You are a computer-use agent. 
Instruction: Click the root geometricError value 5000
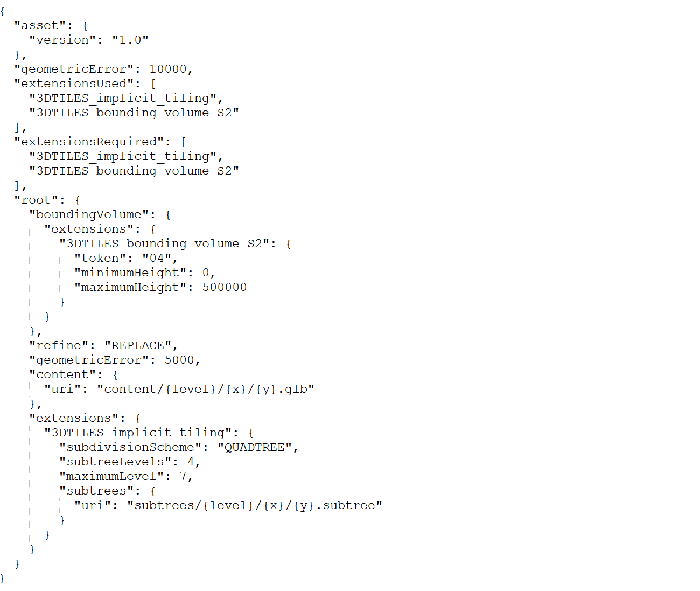(179, 360)
